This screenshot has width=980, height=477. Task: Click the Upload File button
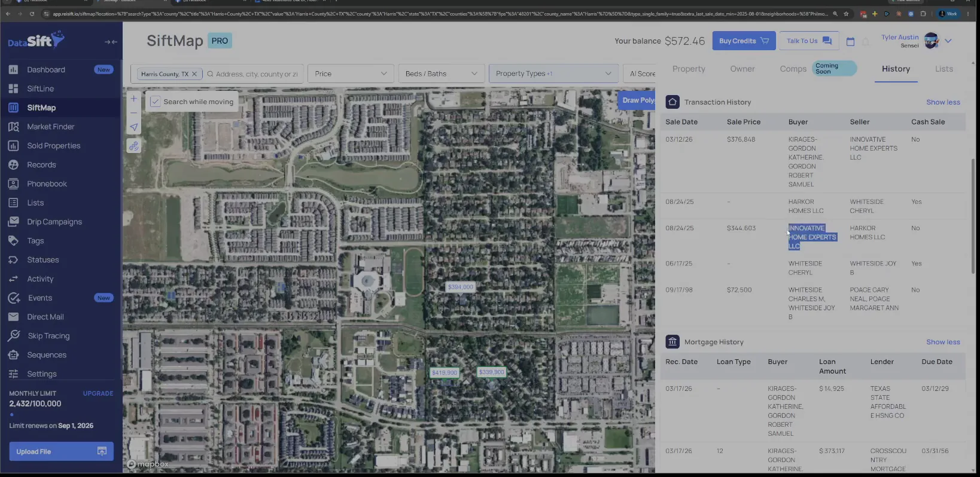click(61, 451)
